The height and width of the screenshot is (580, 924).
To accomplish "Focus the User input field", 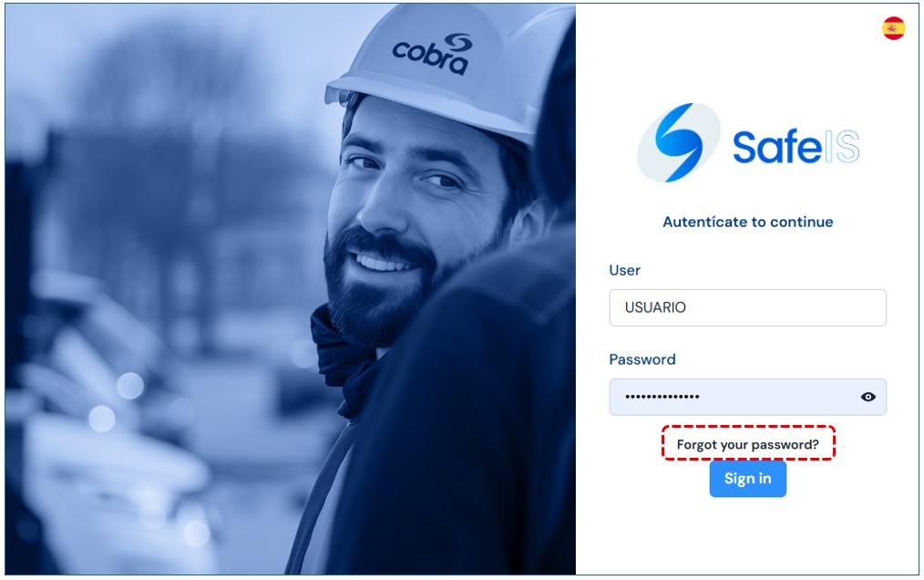I will pyautogui.click(x=747, y=307).
